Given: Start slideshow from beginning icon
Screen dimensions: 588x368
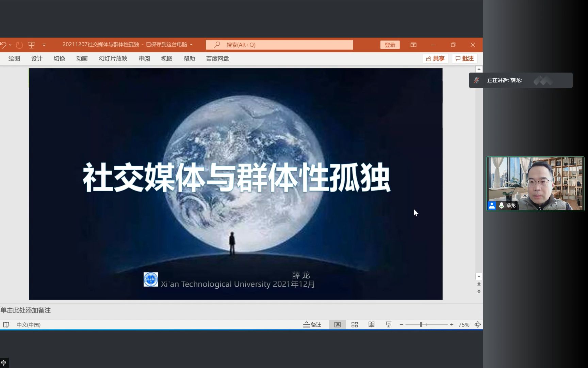Looking at the screenshot, I should tap(32, 45).
